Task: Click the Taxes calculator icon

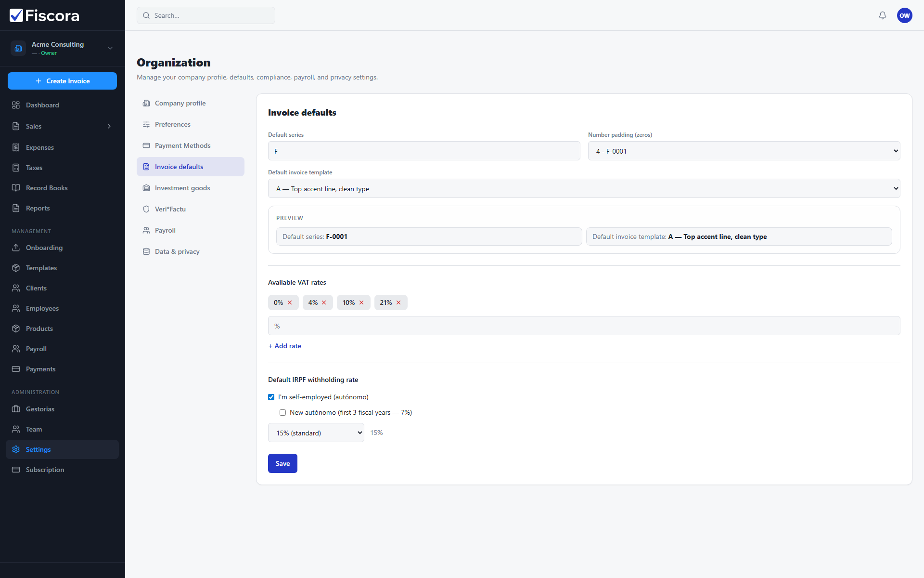Action: pyautogui.click(x=16, y=168)
